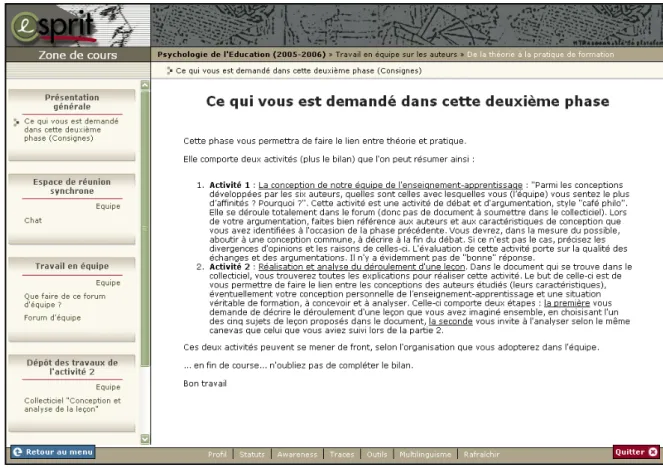The width and height of the screenshot is (663, 468).
Task: Click the arrow icon beside the Consignes title
Action: (x=169, y=71)
